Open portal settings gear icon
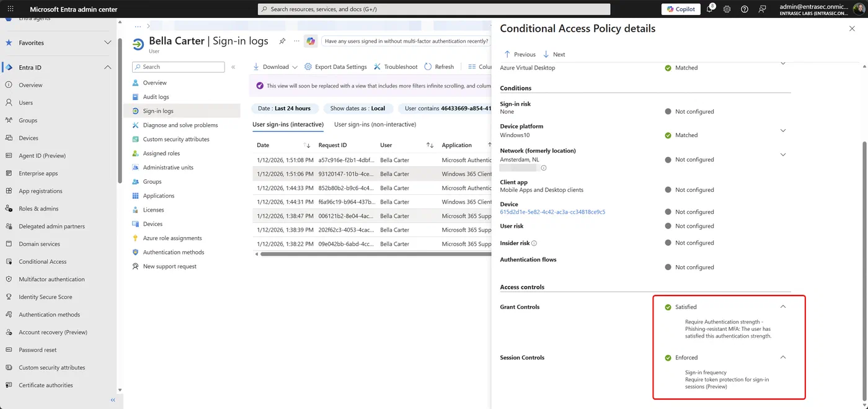The width and height of the screenshot is (868, 409). click(727, 9)
